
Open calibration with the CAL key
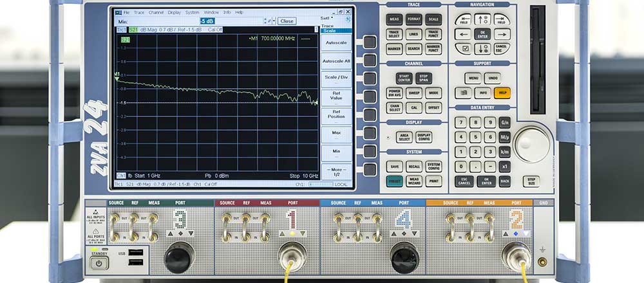413,108
